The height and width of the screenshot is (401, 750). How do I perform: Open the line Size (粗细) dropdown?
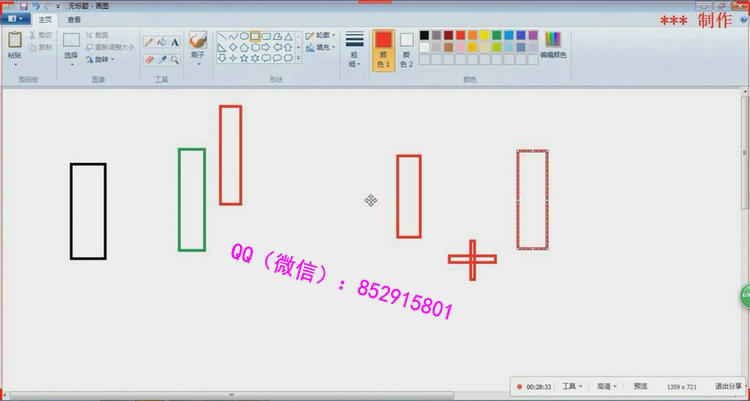(x=354, y=48)
